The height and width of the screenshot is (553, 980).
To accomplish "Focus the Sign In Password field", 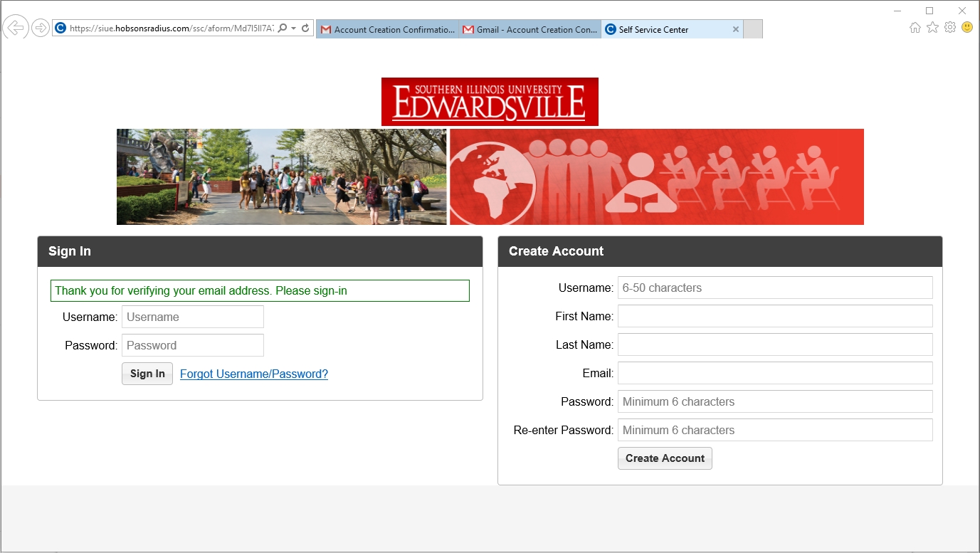I will [x=193, y=345].
